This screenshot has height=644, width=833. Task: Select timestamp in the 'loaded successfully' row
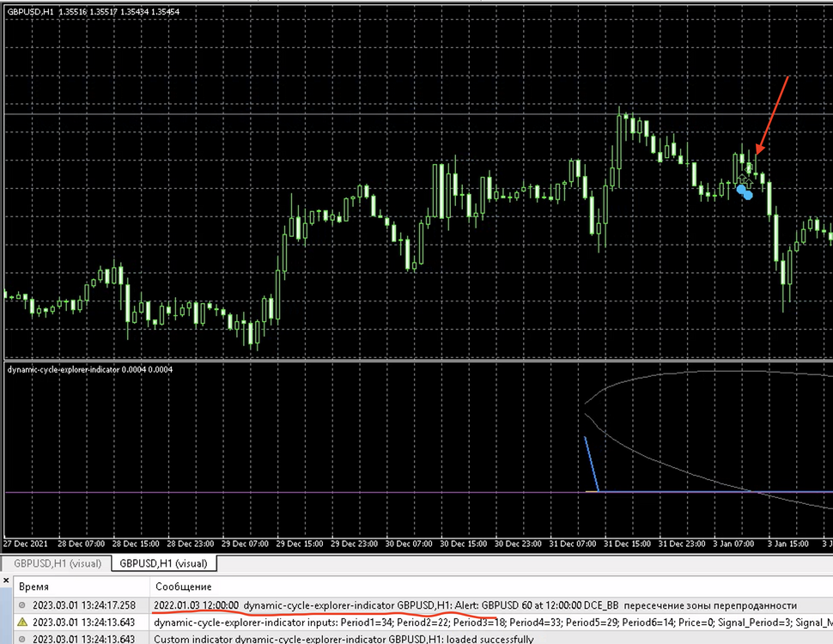tap(84, 639)
